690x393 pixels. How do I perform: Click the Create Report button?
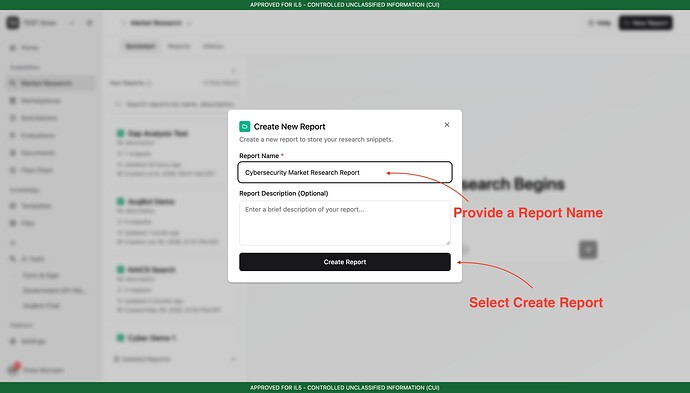pos(345,262)
